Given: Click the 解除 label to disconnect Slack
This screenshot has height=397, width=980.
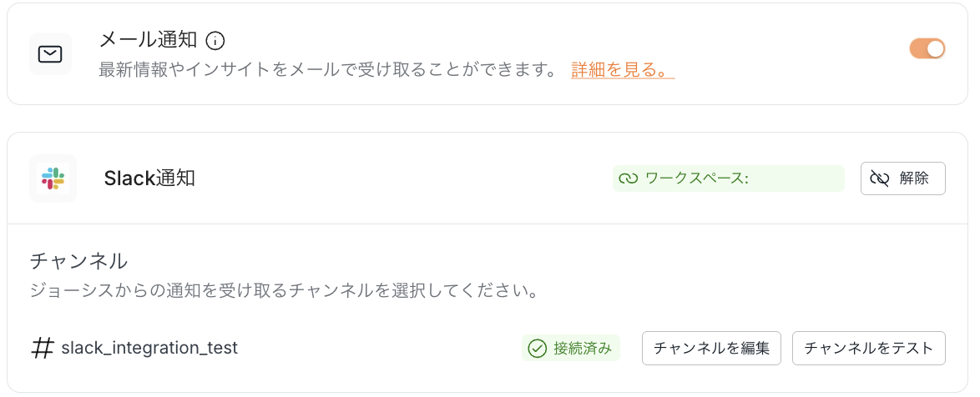Looking at the screenshot, I should 914,178.
